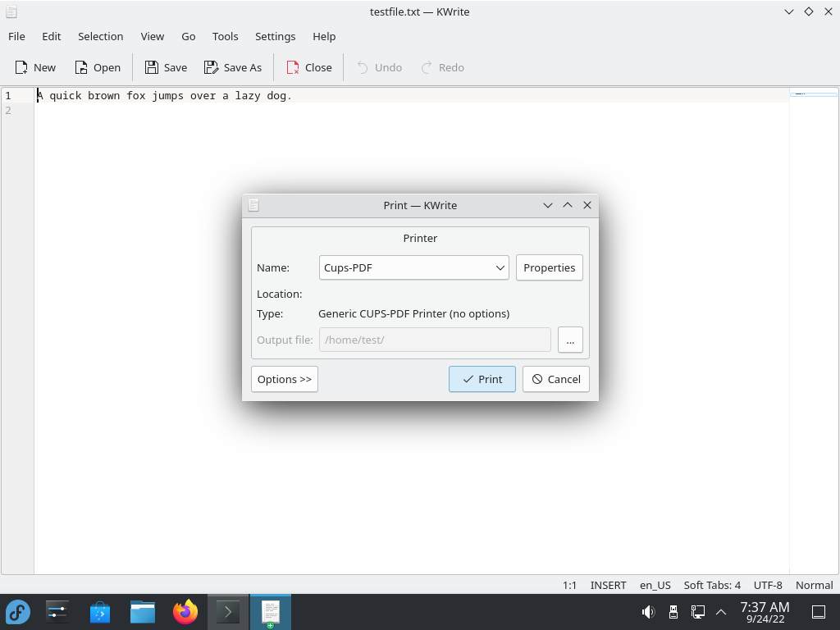The image size is (840, 630).
Task: Launch Firefox from the taskbar
Action: click(185, 612)
